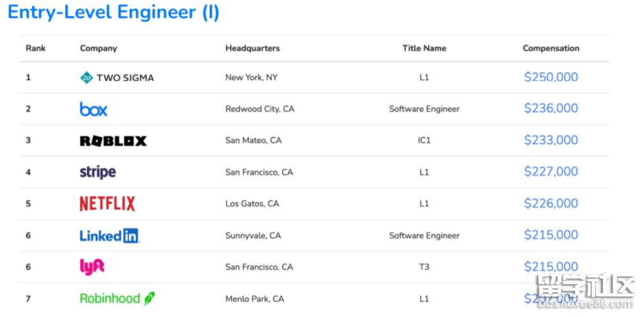Image resolution: width=644 pixels, height=317 pixels.
Task: Click the Roblox company logo
Action: [x=113, y=141]
